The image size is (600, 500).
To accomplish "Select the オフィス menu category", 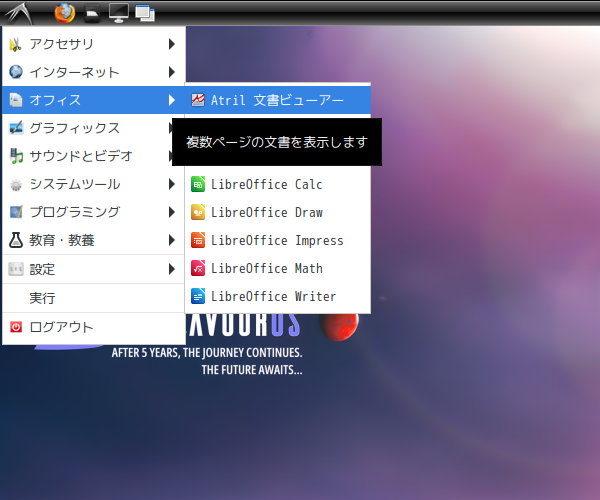I will click(x=94, y=100).
